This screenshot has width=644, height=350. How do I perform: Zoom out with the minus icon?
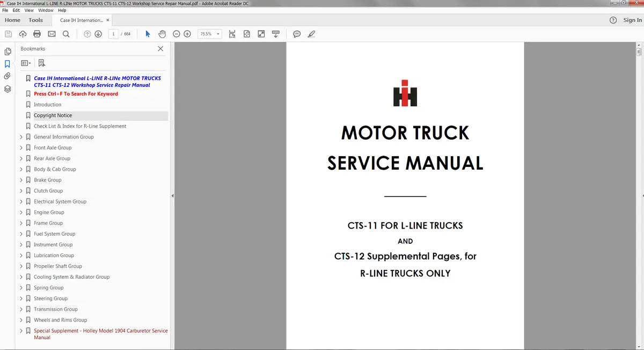pos(177,34)
